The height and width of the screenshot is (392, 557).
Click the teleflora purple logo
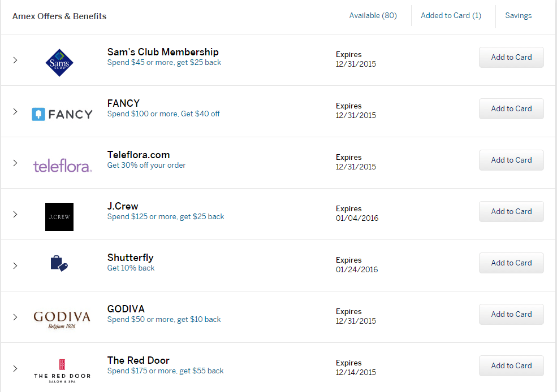63,165
